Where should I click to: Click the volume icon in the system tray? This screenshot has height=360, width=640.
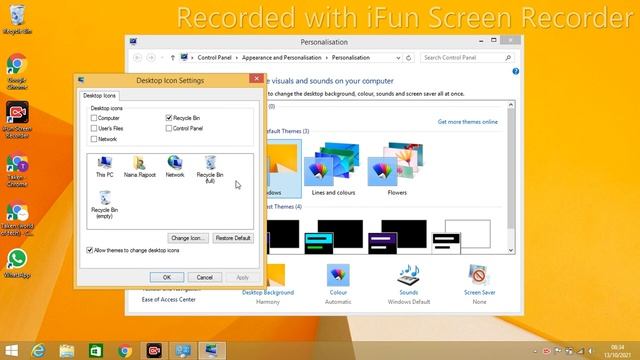[x=591, y=351]
